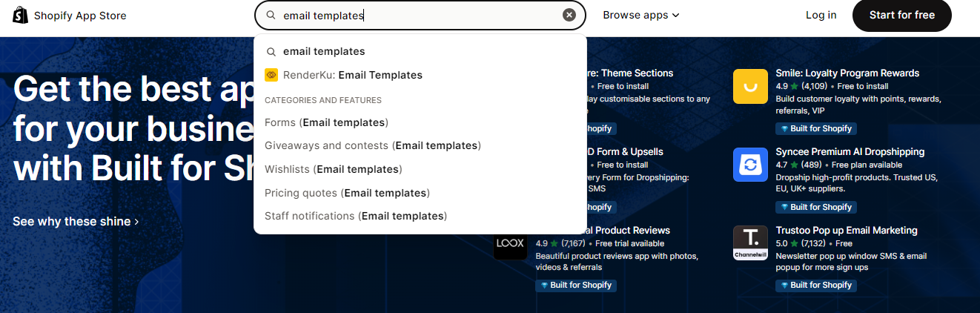Select Giveaways and contests suggestion

tap(372, 145)
